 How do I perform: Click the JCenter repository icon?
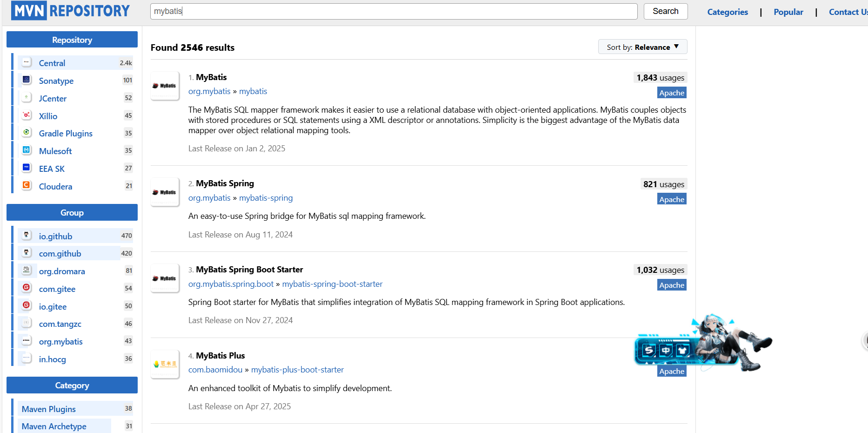click(x=27, y=97)
